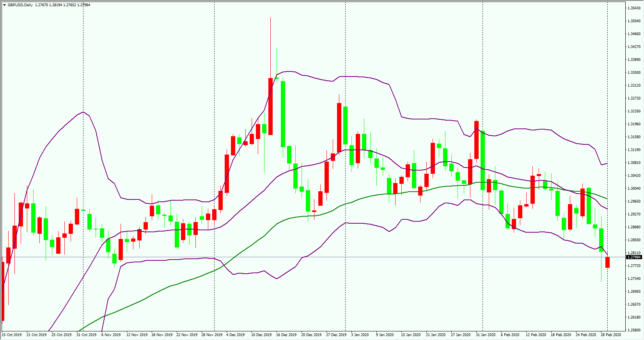
Task: Click price level 1.33500 on the axis
Action: click(x=634, y=73)
